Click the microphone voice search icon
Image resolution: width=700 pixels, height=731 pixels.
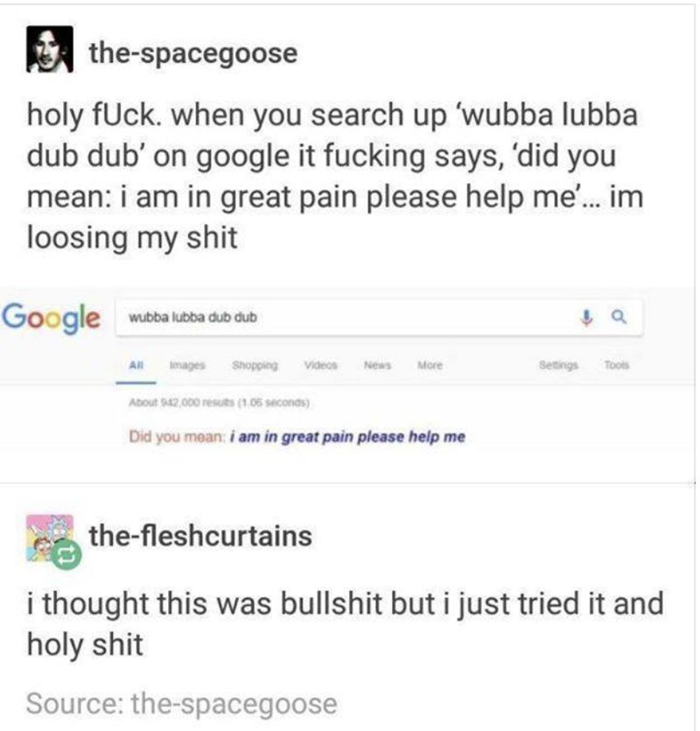tap(586, 318)
